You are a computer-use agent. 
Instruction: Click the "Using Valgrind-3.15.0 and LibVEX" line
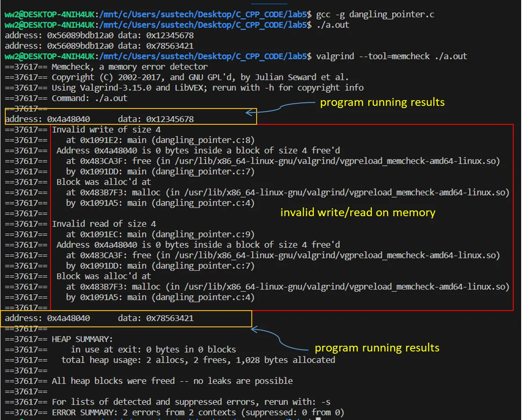207,88
